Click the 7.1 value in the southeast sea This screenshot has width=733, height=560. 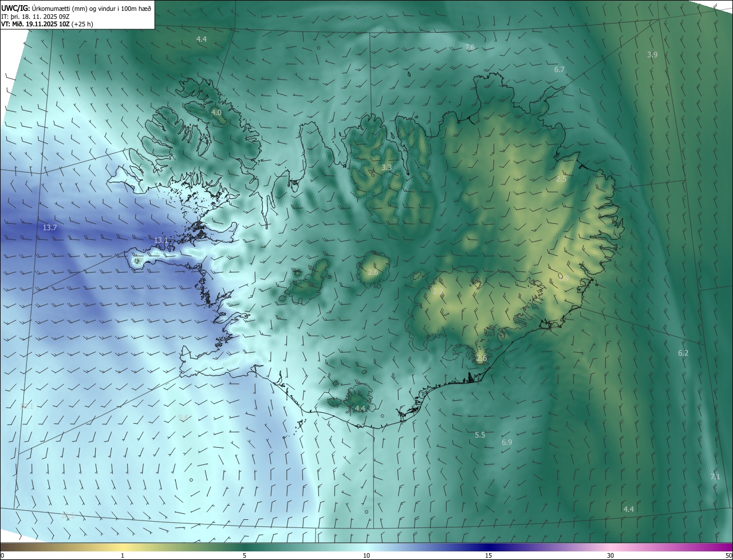[x=715, y=476]
